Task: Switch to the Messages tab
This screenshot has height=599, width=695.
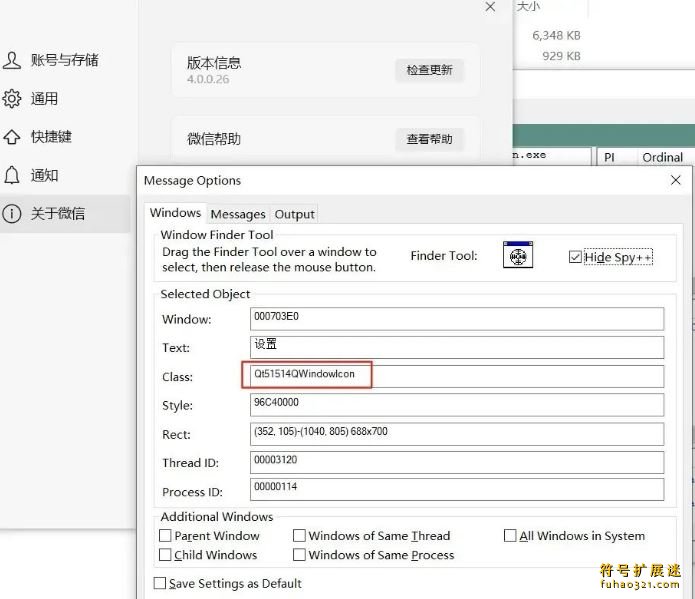Action: tap(238, 214)
